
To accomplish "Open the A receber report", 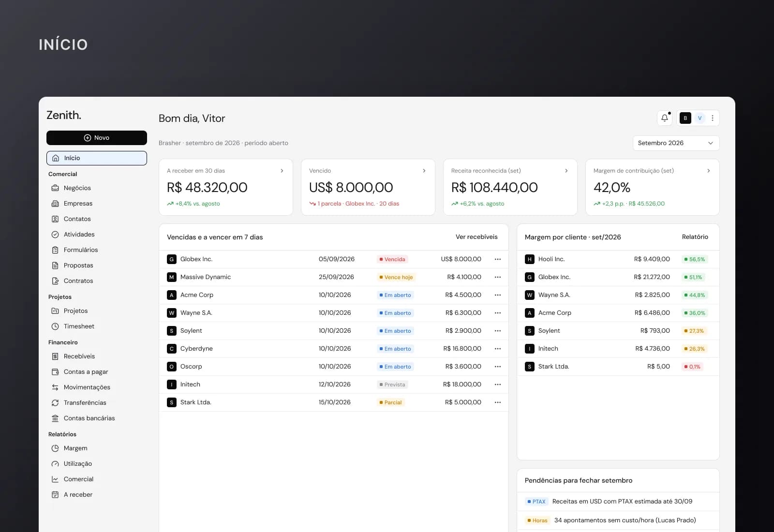I will (x=97, y=495).
